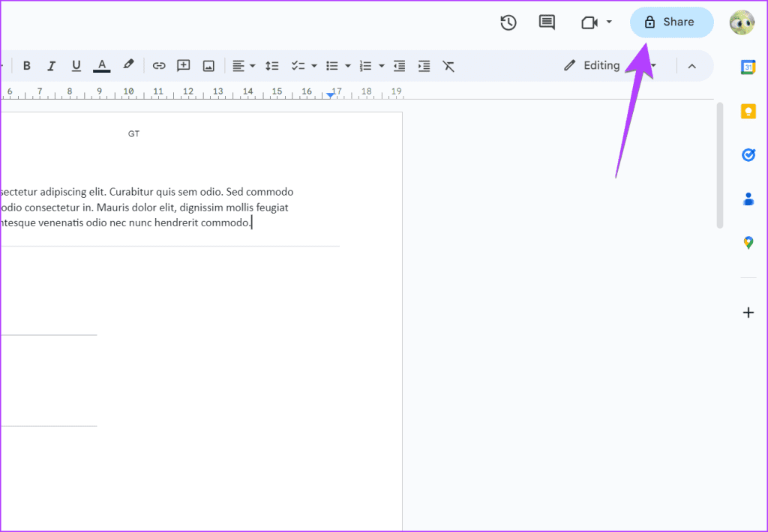Open Google Calendar in side panel
This screenshot has width=768, height=532.
pyautogui.click(x=748, y=67)
